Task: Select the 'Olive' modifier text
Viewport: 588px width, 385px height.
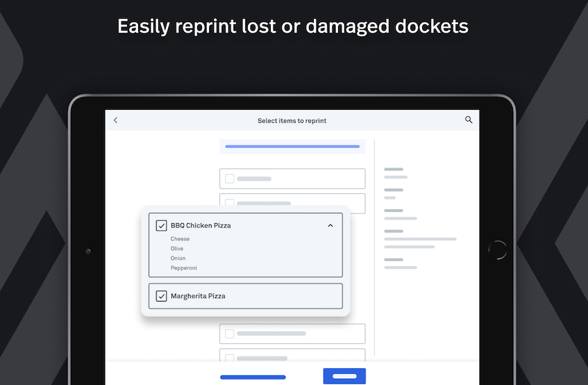Action: click(x=177, y=249)
